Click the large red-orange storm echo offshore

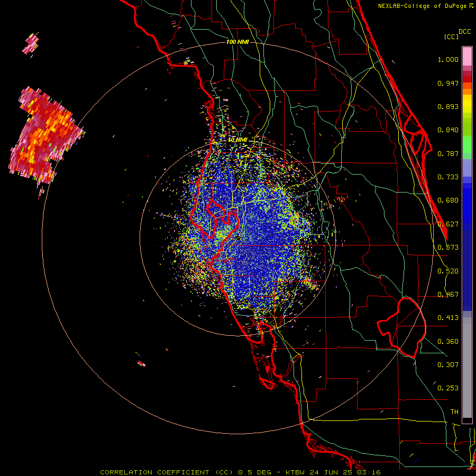click(45, 136)
